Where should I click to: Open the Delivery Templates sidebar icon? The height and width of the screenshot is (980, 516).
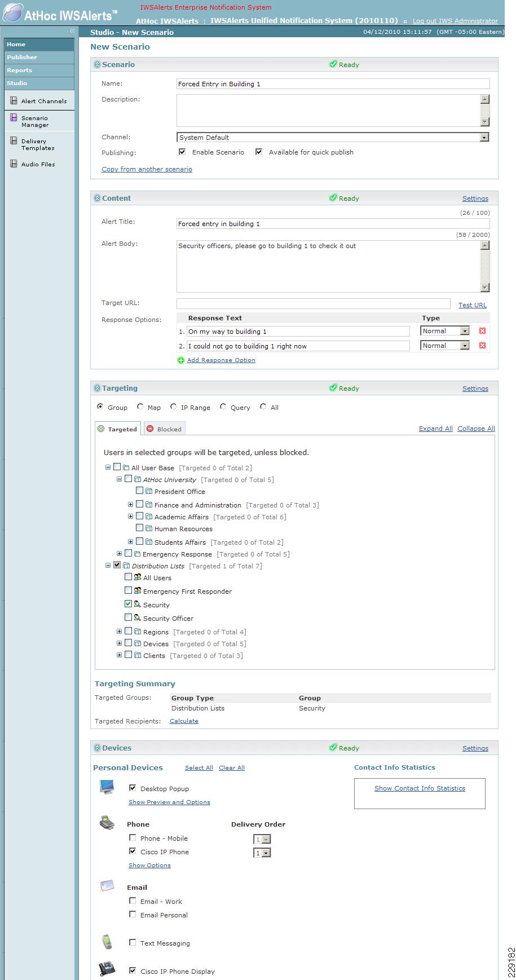(x=14, y=141)
